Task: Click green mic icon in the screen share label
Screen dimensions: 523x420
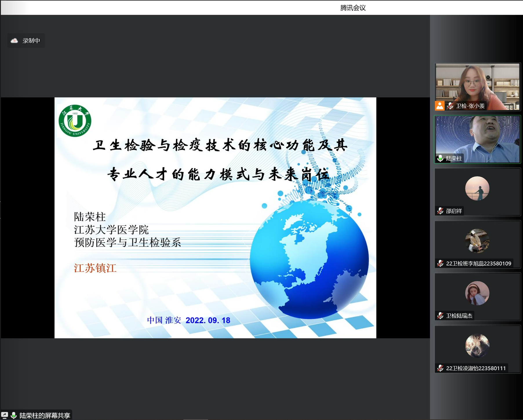Action: tap(13, 415)
